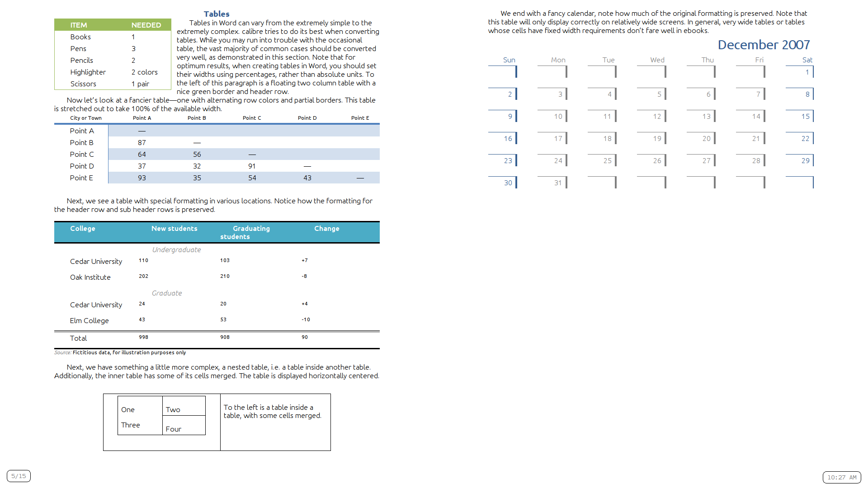Click the Cedar University undergraduate row
This screenshot has height=488, width=868.
217,260
